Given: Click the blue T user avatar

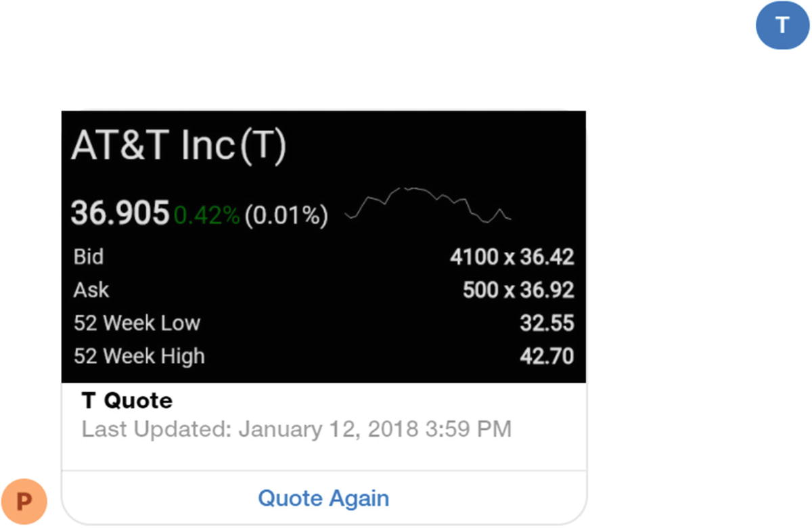Looking at the screenshot, I should tap(782, 26).
